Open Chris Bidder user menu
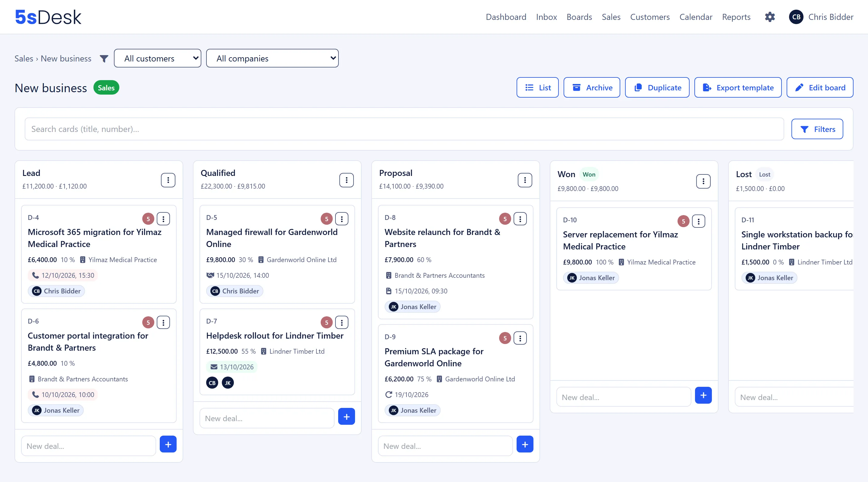 (x=821, y=17)
